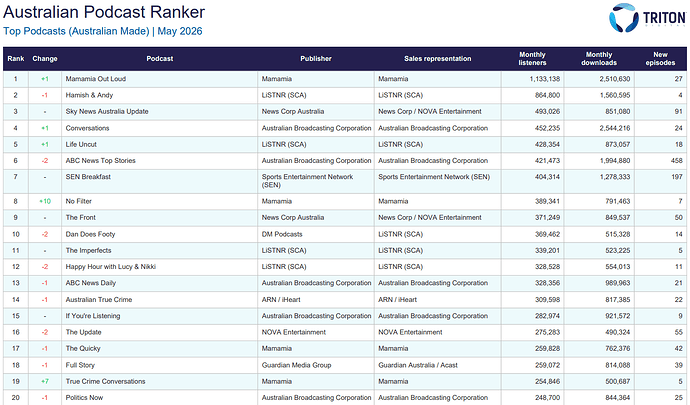Select 'The Imperfects' podcast name
This screenshot has width=690, height=405.
click(x=88, y=250)
